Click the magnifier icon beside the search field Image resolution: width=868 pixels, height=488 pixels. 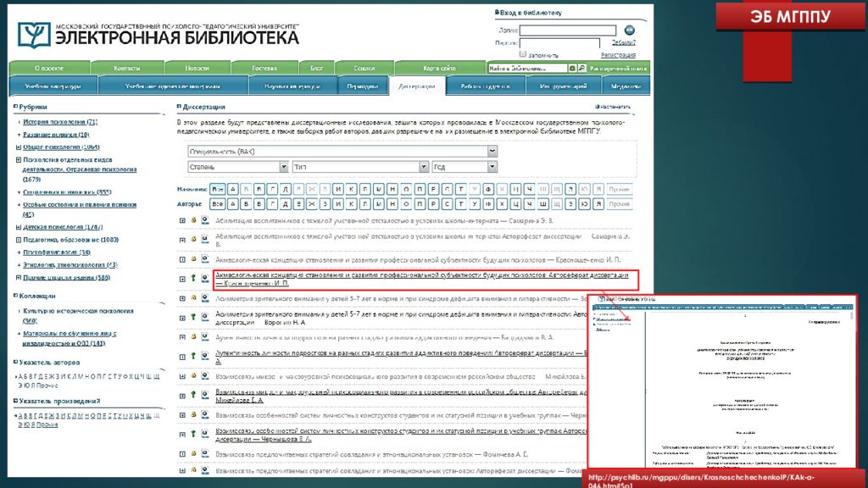click(x=581, y=68)
